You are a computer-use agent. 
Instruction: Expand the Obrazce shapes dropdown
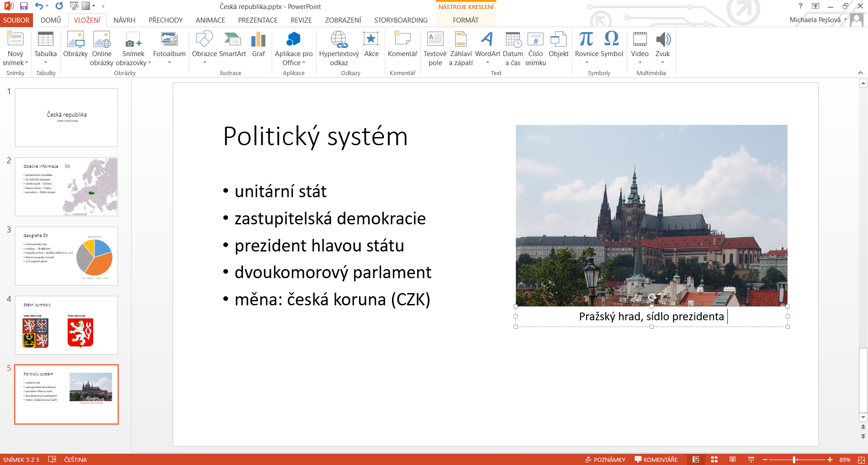204,62
